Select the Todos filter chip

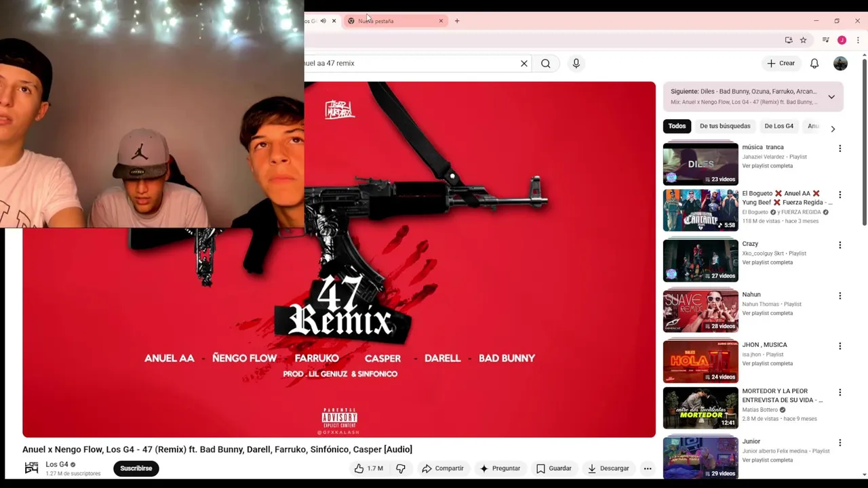(677, 126)
